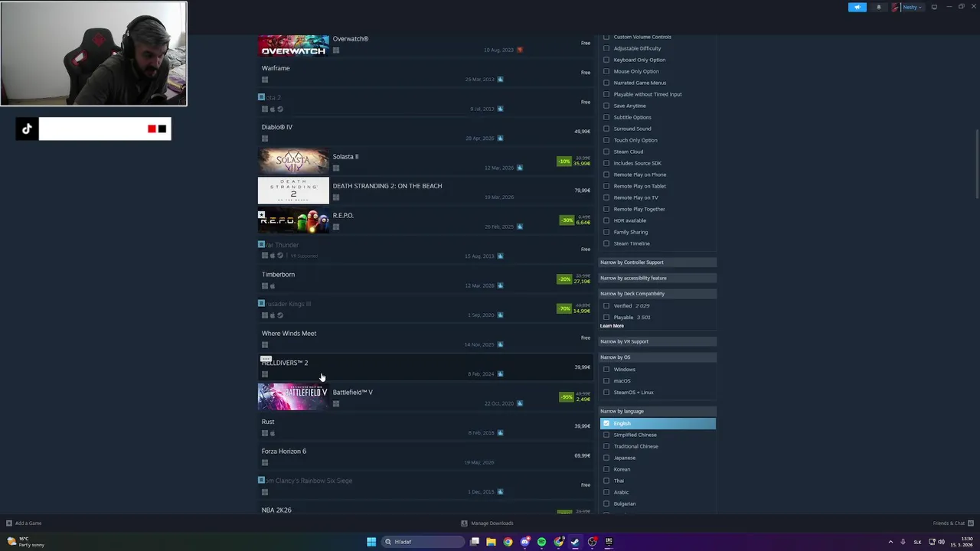Open the Diablo IV search result
Screen dimensions: 980x551
pos(425,132)
